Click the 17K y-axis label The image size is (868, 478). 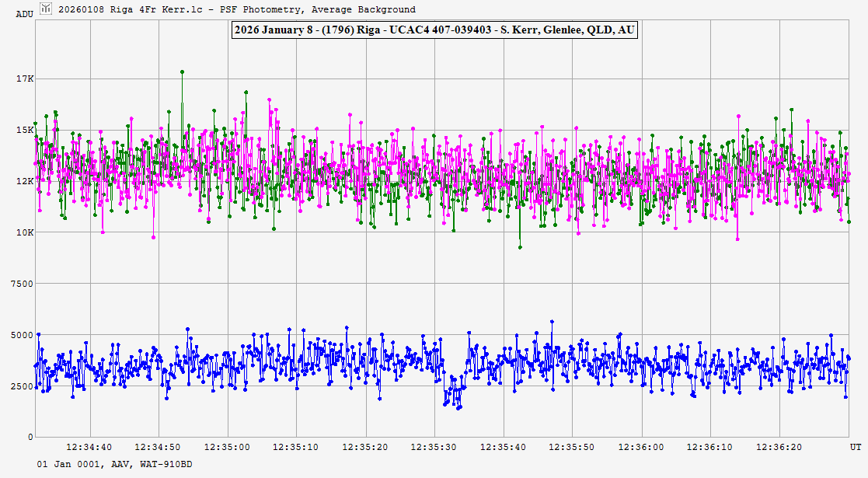tap(25, 79)
